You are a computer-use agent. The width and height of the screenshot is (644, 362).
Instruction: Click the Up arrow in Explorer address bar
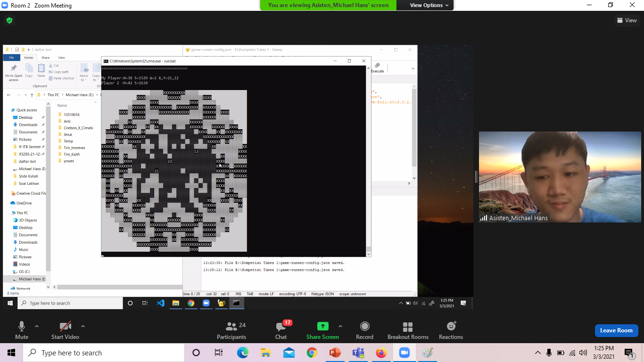tap(32, 95)
